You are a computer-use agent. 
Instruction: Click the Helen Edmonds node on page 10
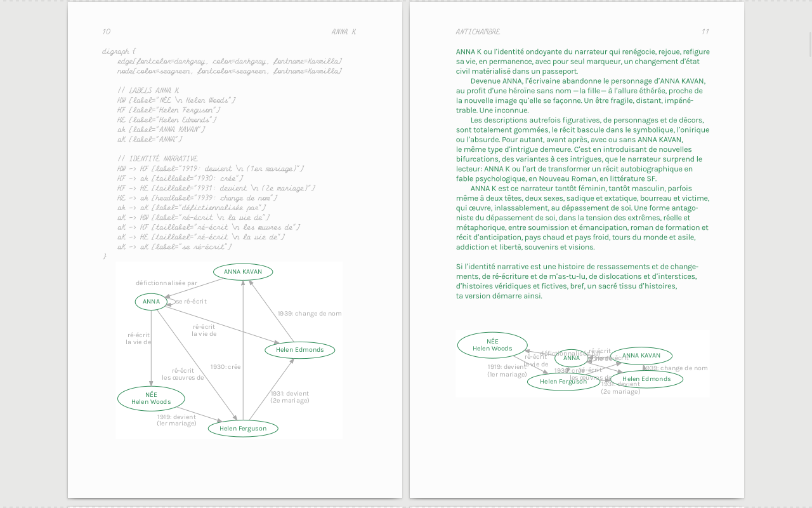299,350
